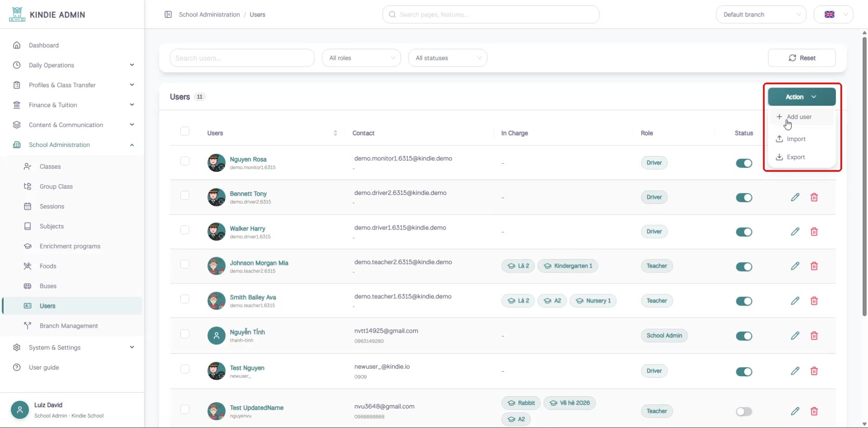Collapse School Administration section
This screenshot has height=428, width=868.
[72, 145]
